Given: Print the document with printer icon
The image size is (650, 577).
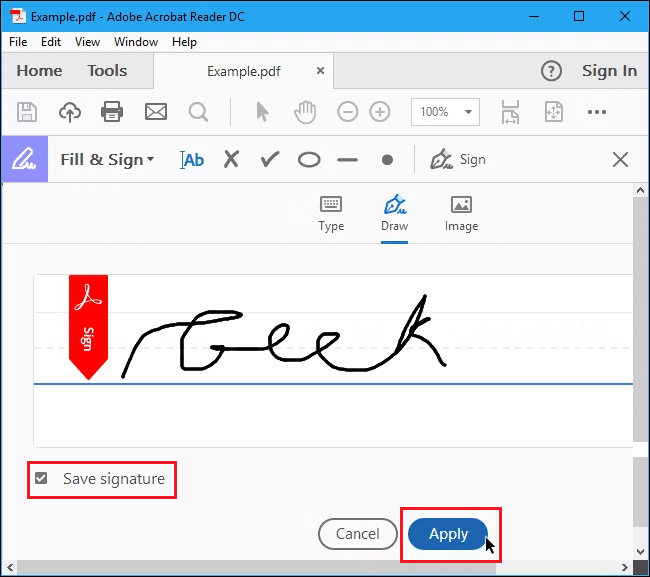Looking at the screenshot, I should coord(113,112).
